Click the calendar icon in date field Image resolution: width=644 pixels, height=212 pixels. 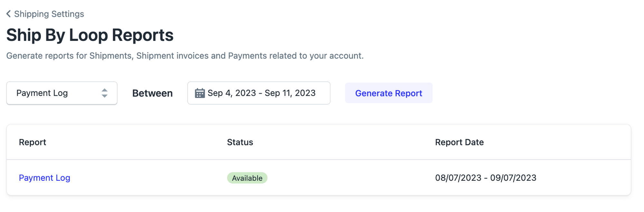(x=200, y=93)
